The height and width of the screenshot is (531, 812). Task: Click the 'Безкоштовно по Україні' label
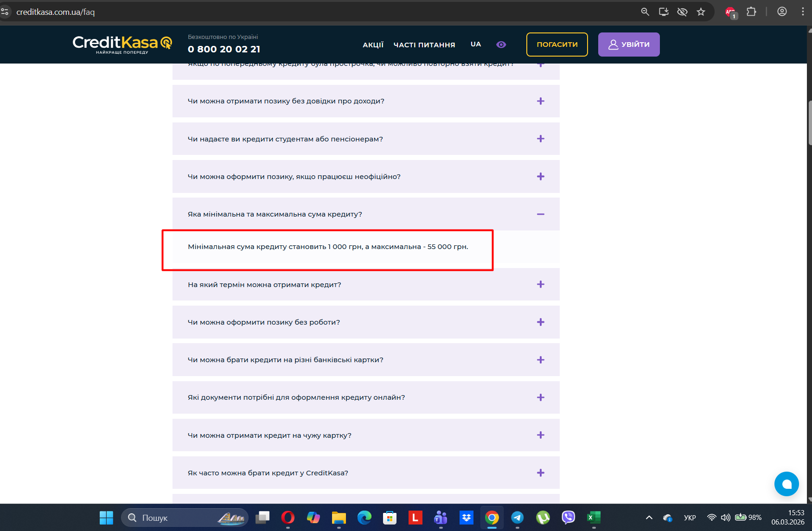tap(223, 37)
